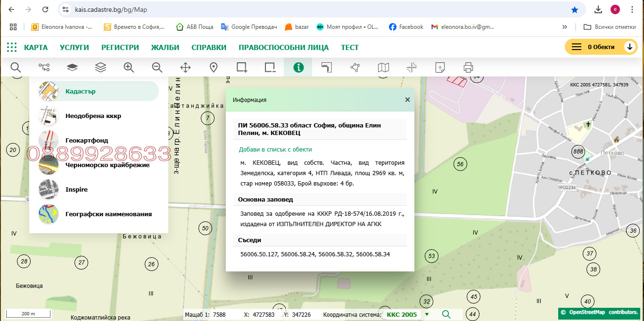Image resolution: width=644 pixels, height=321 pixels.
Task: Activate the zoom in tool
Action: point(129,67)
